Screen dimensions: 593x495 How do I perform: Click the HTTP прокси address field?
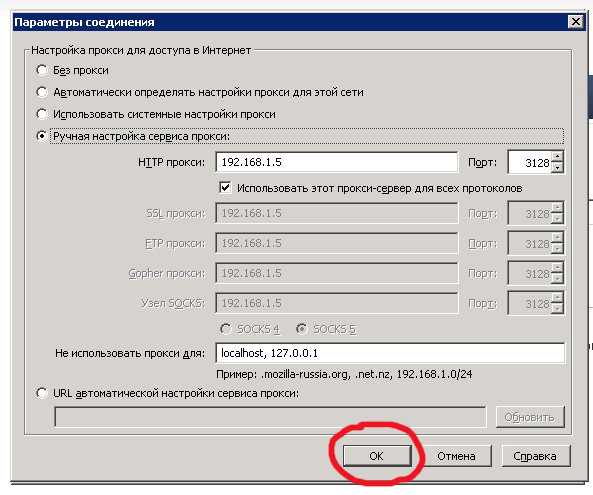pos(337,162)
